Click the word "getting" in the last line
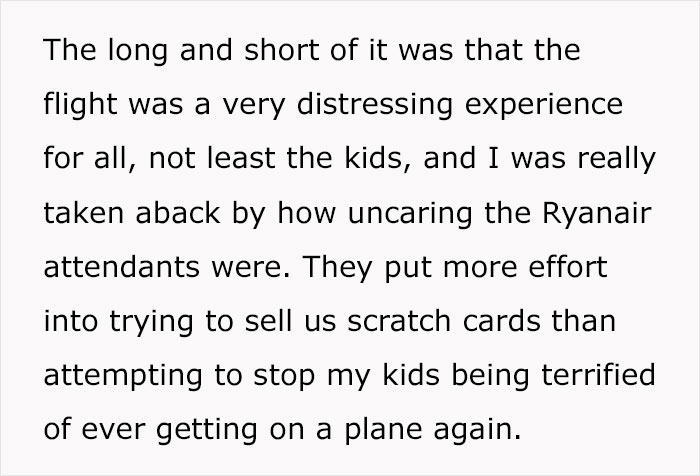 point(207,430)
